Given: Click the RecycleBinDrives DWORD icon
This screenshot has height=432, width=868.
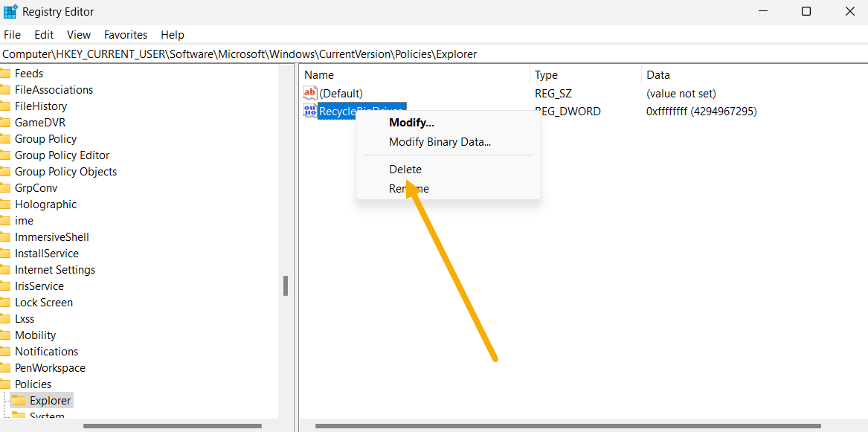Looking at the screenshot, I should click(x=310, y=110).
